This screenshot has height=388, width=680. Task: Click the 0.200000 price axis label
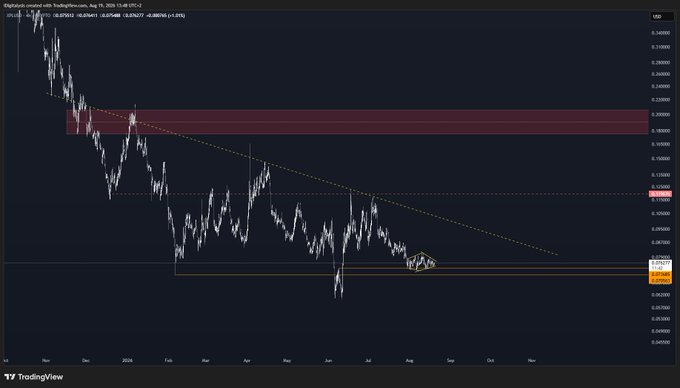[660, 114]
